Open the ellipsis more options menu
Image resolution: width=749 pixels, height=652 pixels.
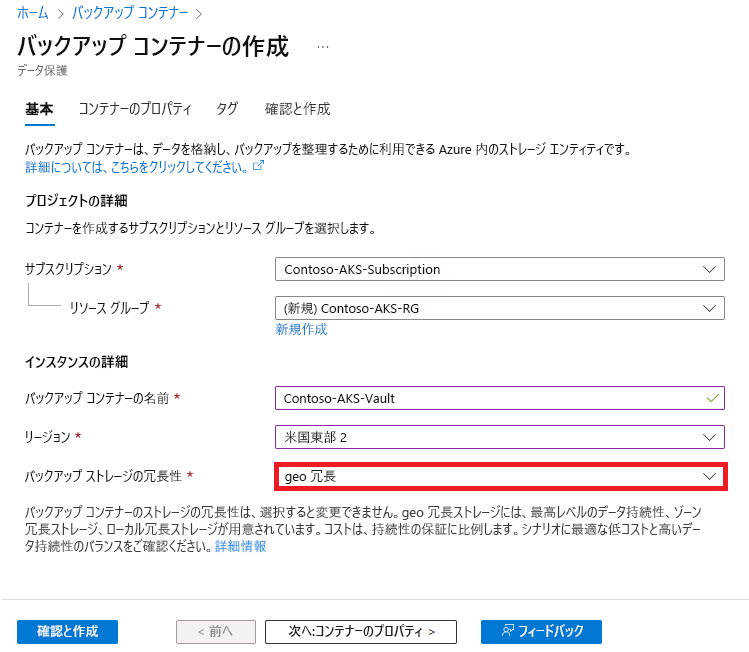pos(323,47)
